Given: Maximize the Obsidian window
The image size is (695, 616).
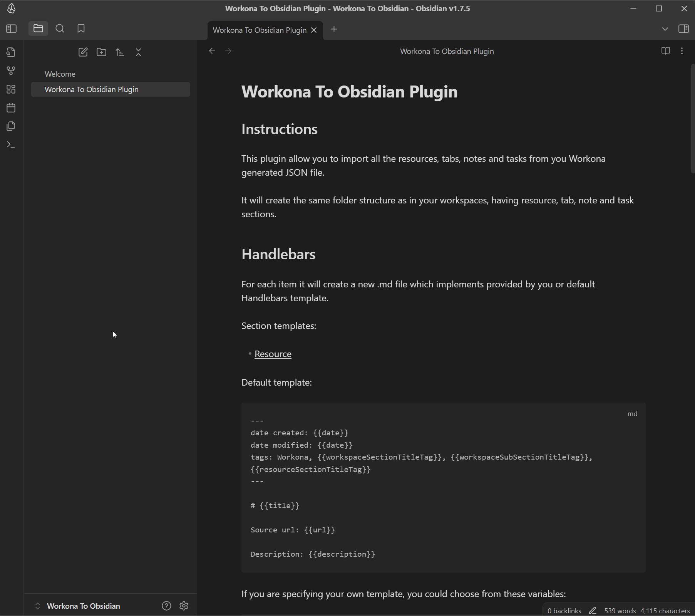Looking at the screenshot, I should click(x=659, y=8).
